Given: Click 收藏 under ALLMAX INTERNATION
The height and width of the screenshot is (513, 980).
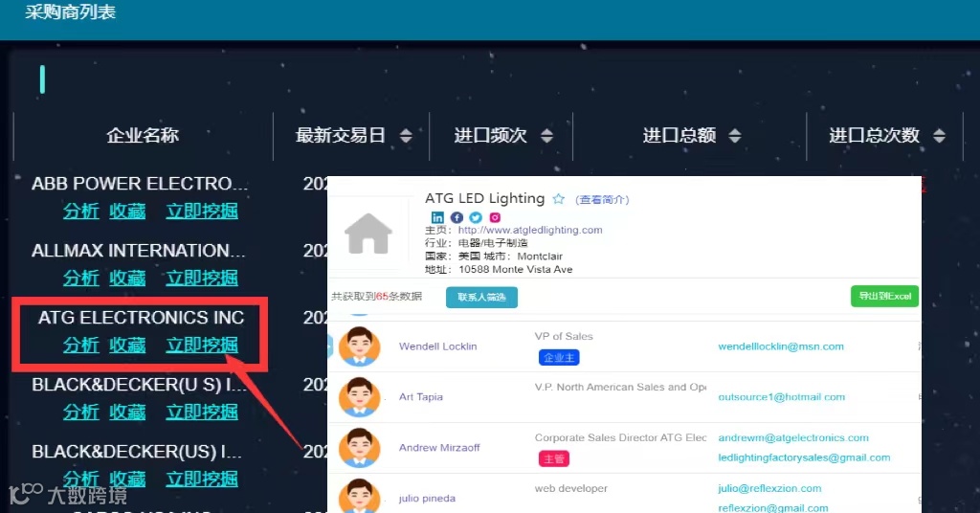Looking at the screenshot, I should (x=127, y=279).
